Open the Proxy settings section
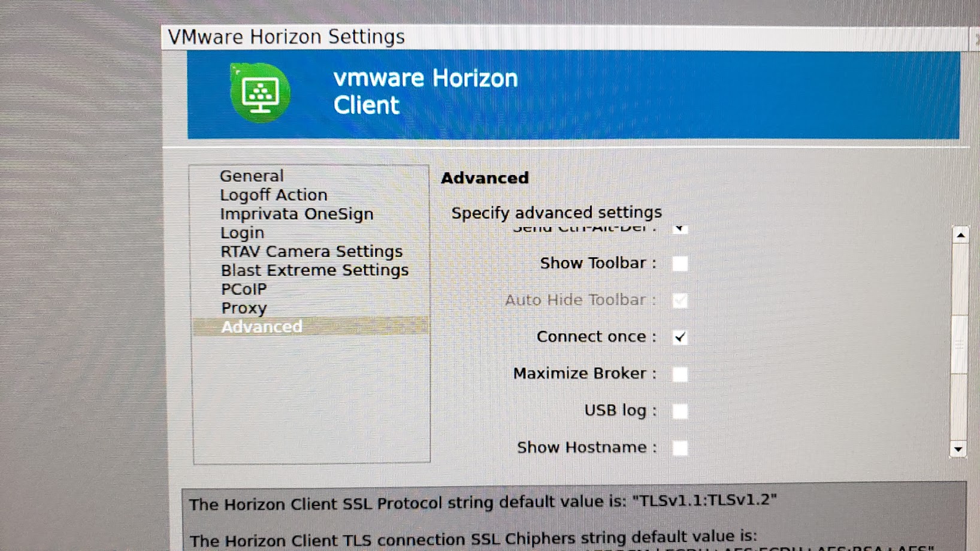 (244, 308)
